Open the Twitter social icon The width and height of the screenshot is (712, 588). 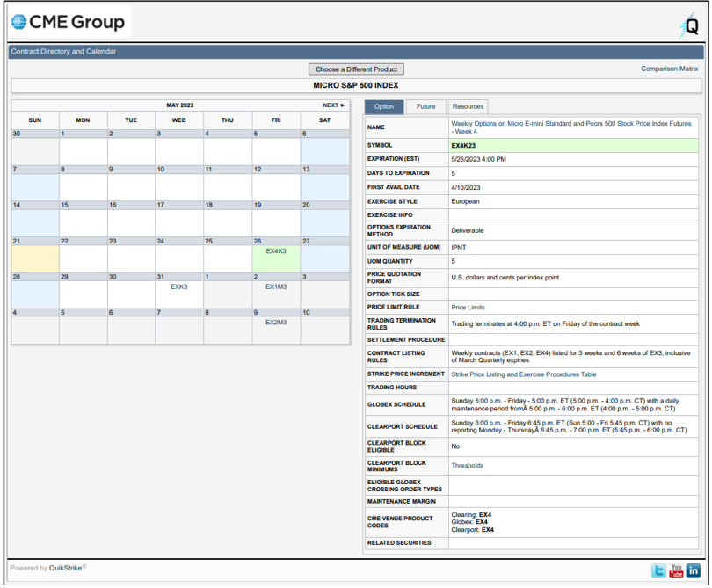[x=658, y=570]
